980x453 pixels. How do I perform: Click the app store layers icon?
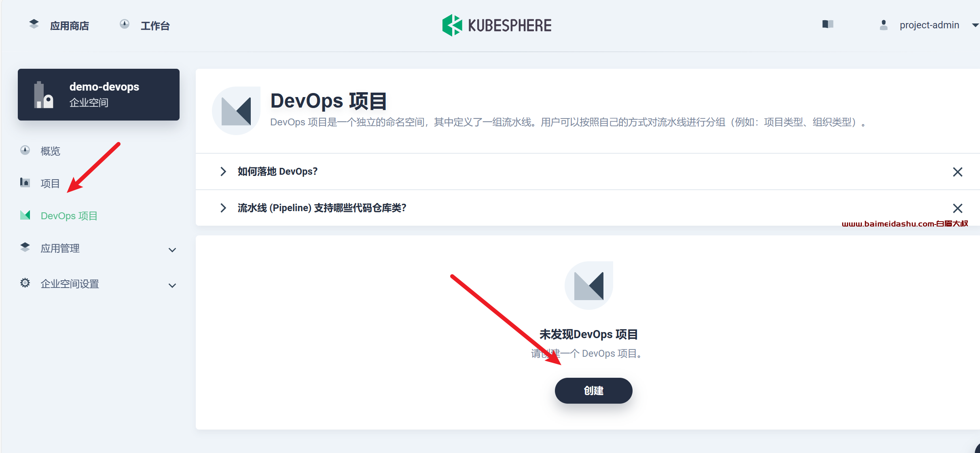pyautogui.click(x=34, y=24)
